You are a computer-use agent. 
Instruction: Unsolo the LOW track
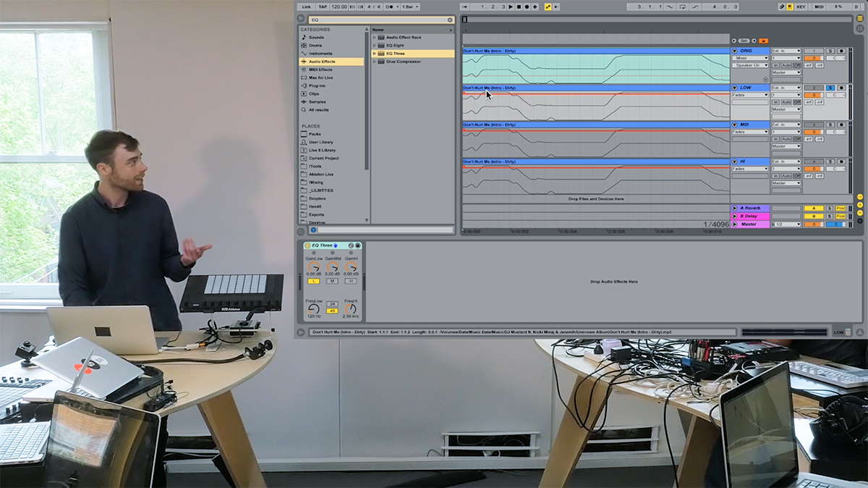[830, 88]
